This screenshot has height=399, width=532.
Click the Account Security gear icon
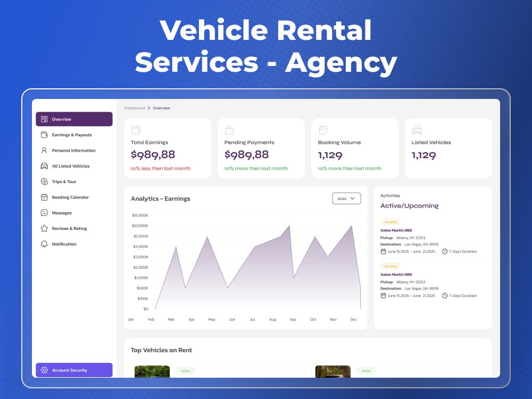pyautogui.click(x=44, y=370)
